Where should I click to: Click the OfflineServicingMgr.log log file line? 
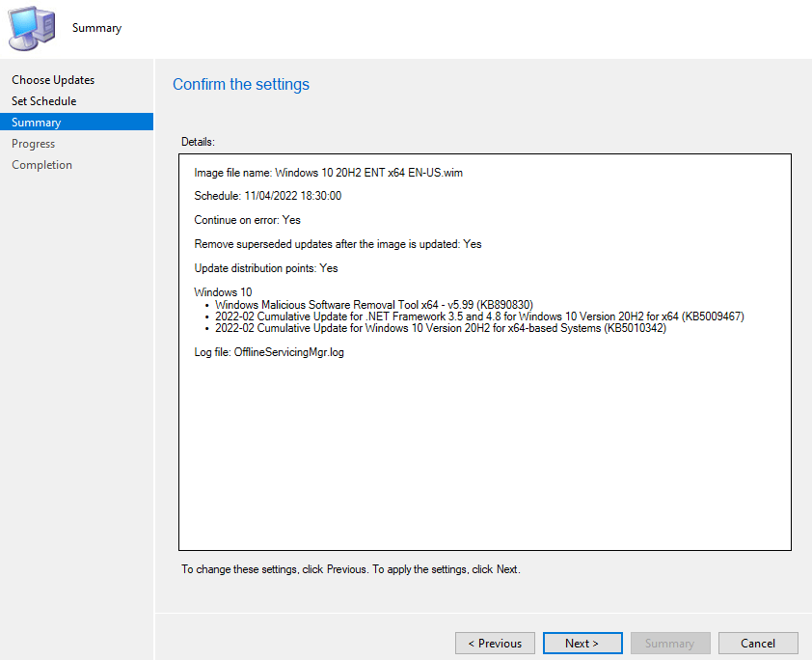click(269, 352)
